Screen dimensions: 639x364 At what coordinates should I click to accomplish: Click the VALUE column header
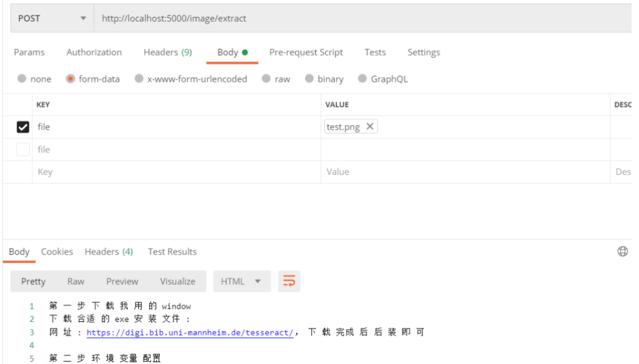(337, 105)
